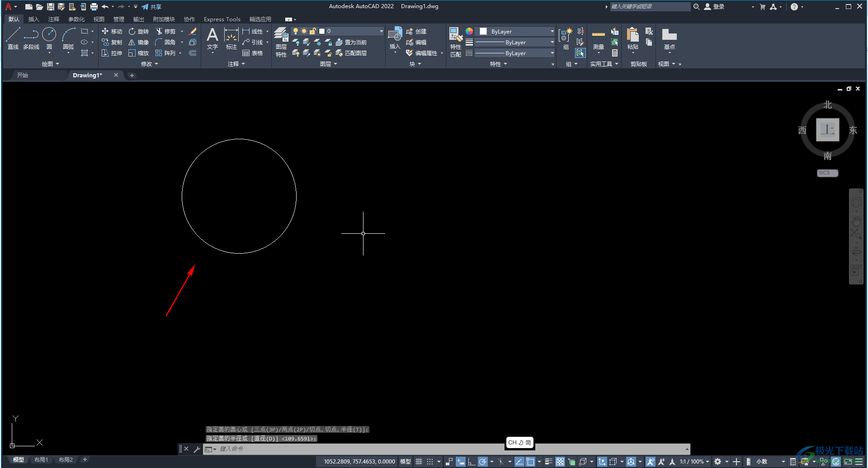The width and height of the screenshot is (868, 468).
Task: Click the Trim (修剪) tool
Action: click(x=165, y=31)
